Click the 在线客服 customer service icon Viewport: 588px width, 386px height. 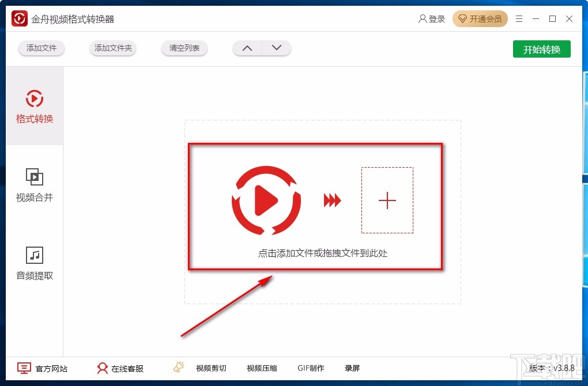(103, 368)
